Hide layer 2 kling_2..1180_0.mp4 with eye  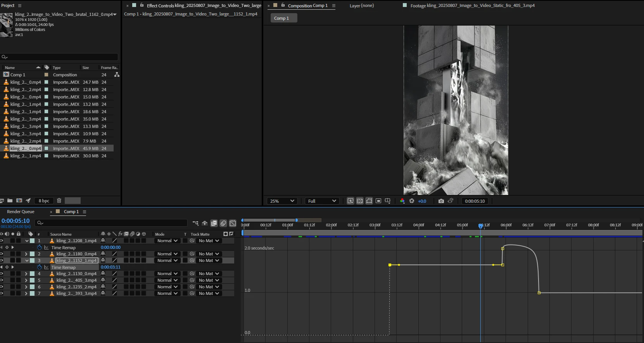tap(2, 254)
